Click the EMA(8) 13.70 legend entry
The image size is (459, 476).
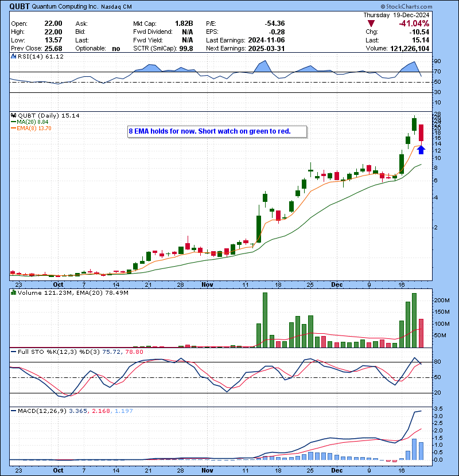(31, 128)
